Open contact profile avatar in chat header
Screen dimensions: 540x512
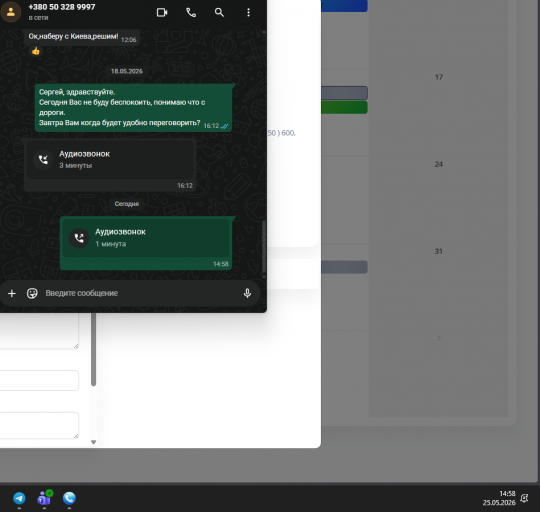pyautogui.click(x=11, y=12)
